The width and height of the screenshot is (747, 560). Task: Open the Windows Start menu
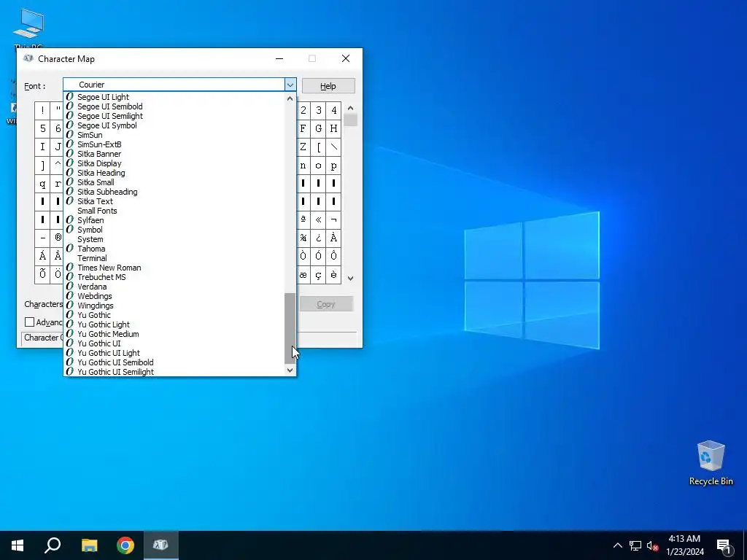(x=18, y=545)
